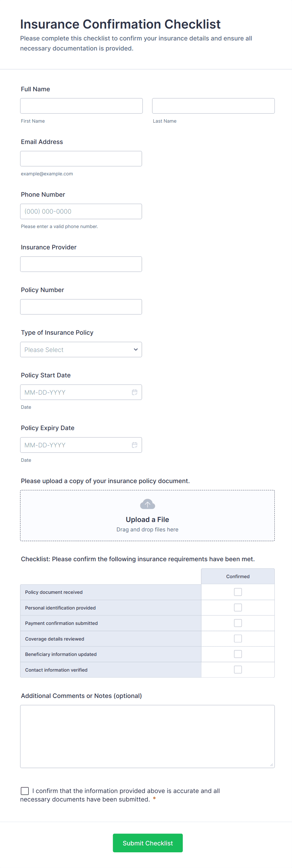Click the textarea resize handle in Additional Comments

[x=271, y=765]
